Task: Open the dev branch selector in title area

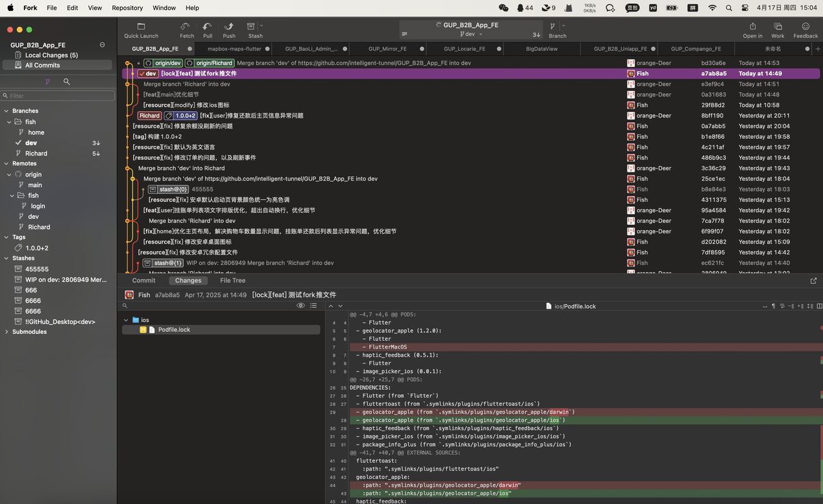Action: pos(470,34)
